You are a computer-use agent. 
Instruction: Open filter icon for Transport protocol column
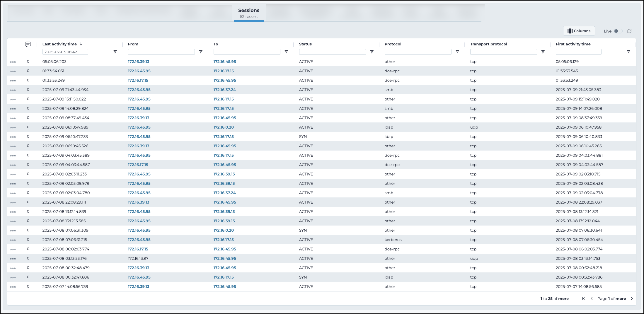pyautogui.click(x=543, y=52)
